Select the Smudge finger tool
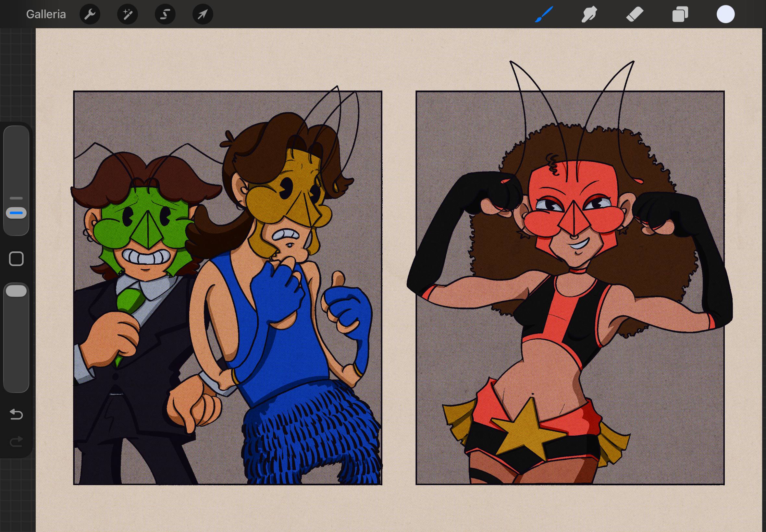766x532 pixels. 589,14
